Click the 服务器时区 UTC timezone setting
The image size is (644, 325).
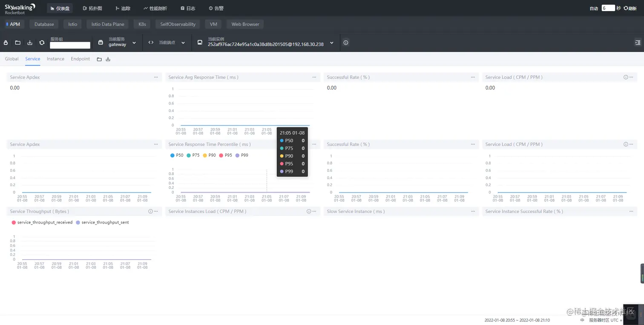click(606, 320)
